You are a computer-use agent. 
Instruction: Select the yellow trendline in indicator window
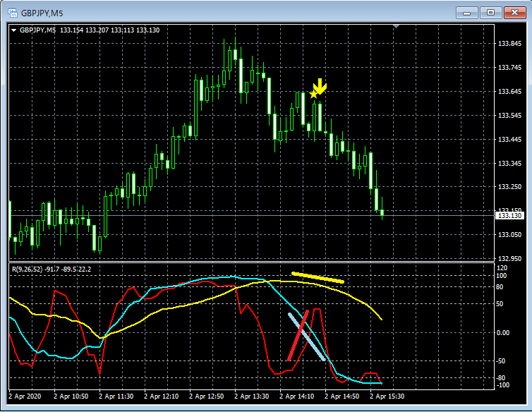(x=318, y=277)
